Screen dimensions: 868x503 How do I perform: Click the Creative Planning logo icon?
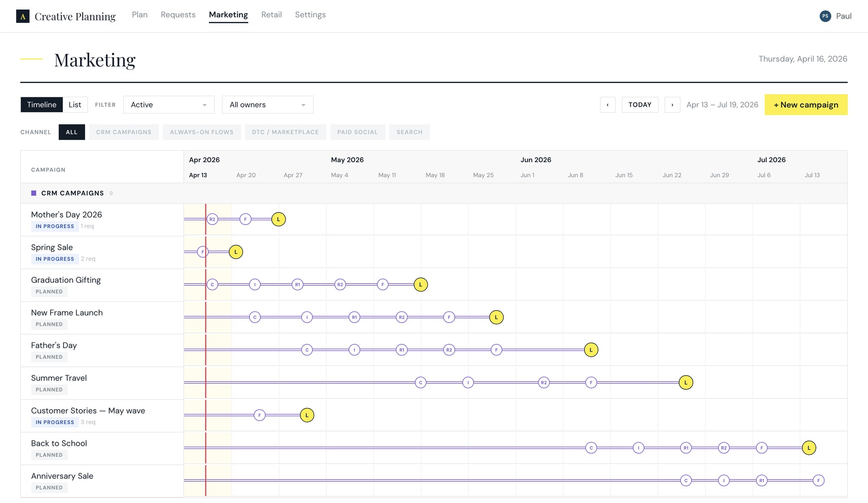tap(23, 16)
